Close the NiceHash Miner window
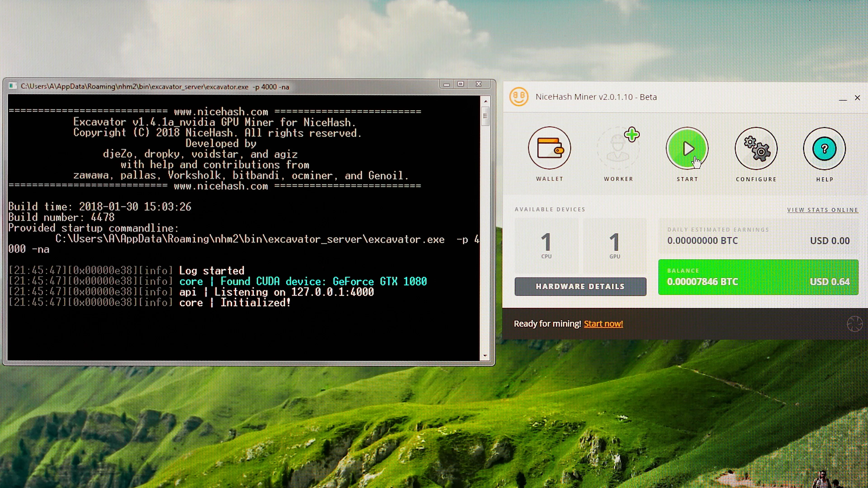Image resolution: width=868 pixels, height=488 pixels. [857, 98]
